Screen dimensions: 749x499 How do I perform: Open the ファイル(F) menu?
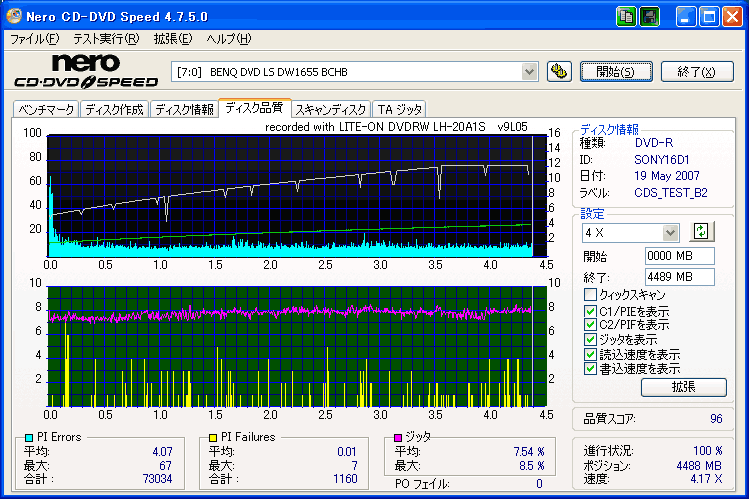coord(34,39)
